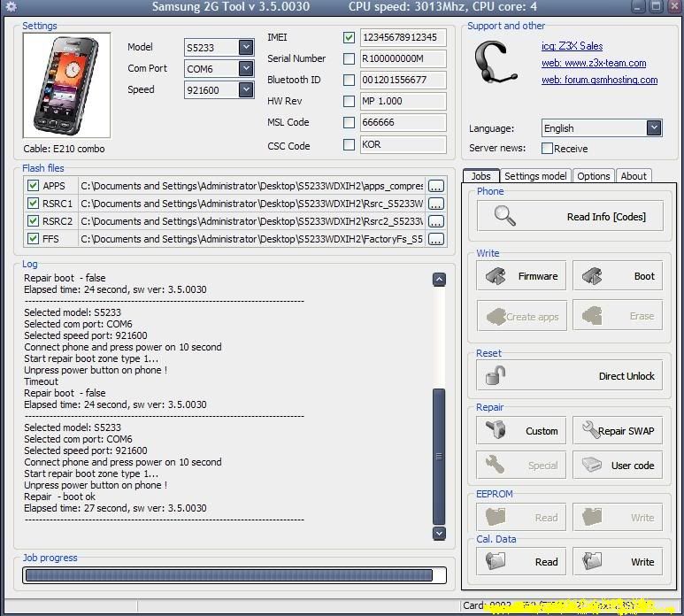Image resolution: width=684 pixels, height=616 pixels.
Task: Tick the CSC Code checkbox
Action: [349, 144]
